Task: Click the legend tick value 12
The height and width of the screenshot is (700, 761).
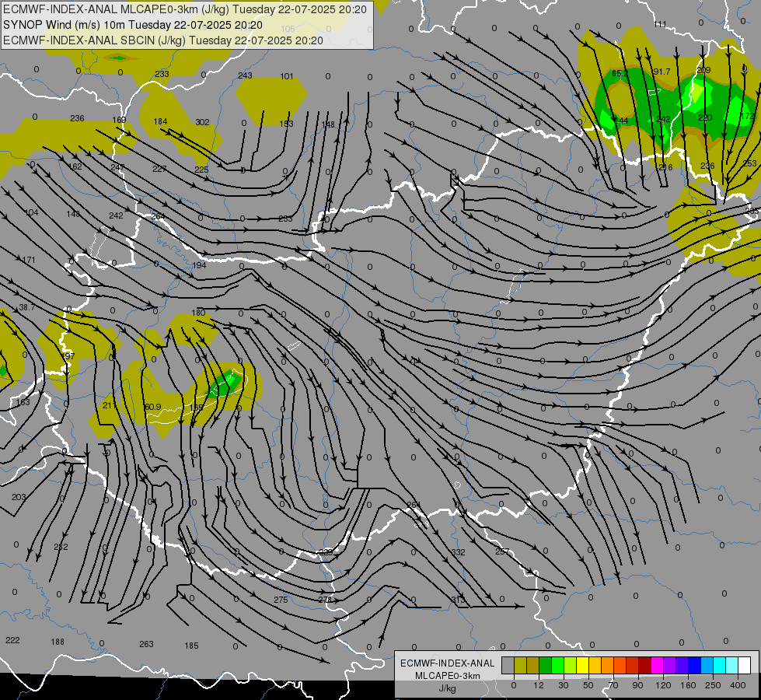Action: (x=538, y=685)
